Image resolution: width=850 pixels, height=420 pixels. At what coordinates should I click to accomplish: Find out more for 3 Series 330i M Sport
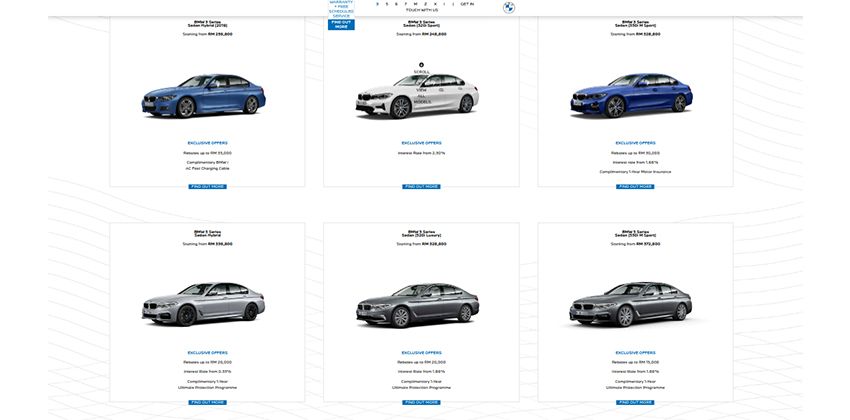[x=635, y=186]
